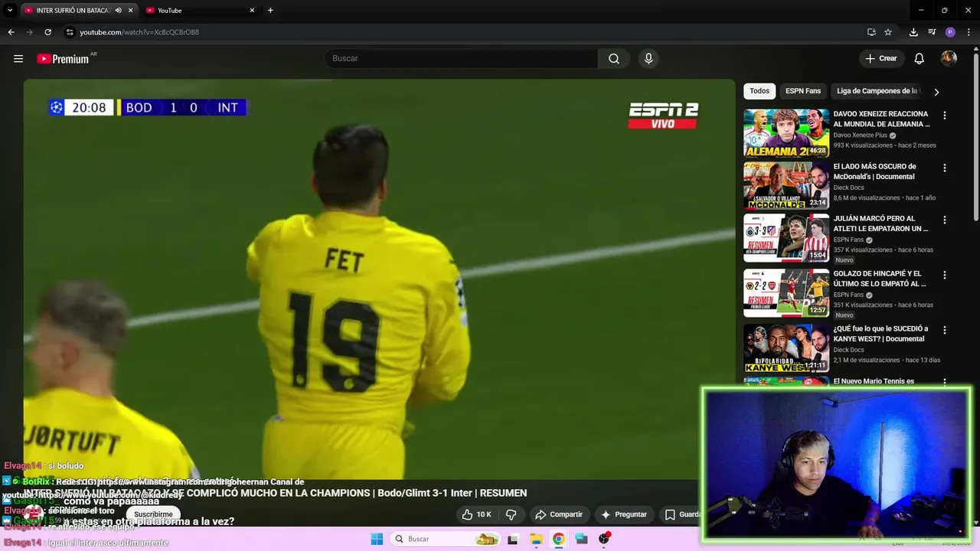Screen dimensions: 980x551
Task: Open the 2-2 Premier League resumen thumbnail
Action: 786,293
